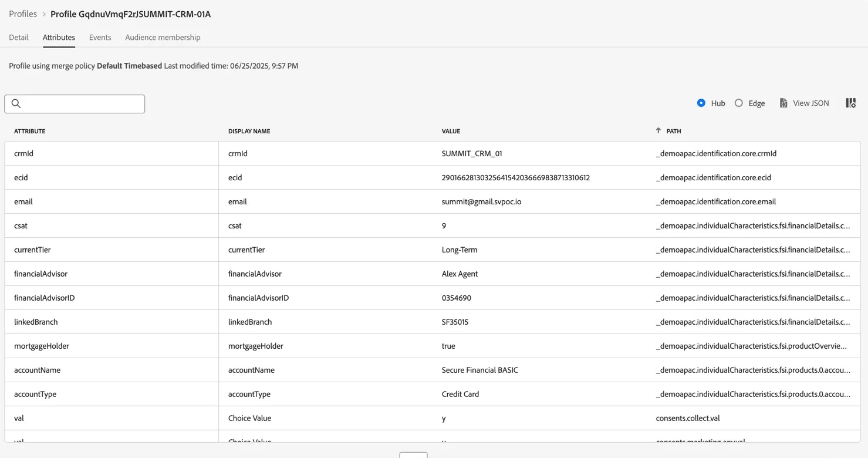Go to the Events tab
The image size is (868, 458).
[100, 37]
